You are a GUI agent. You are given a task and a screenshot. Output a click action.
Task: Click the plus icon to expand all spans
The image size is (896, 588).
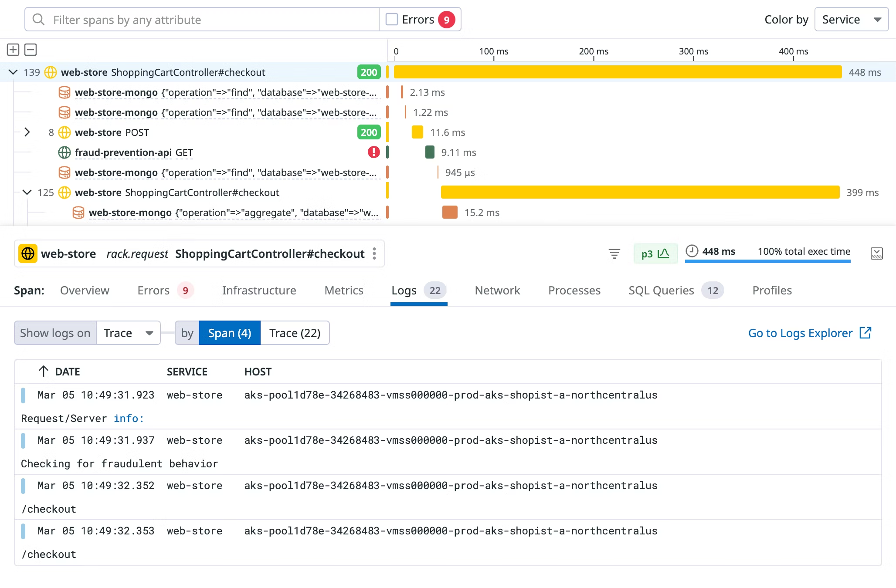[x=13, y=50]
